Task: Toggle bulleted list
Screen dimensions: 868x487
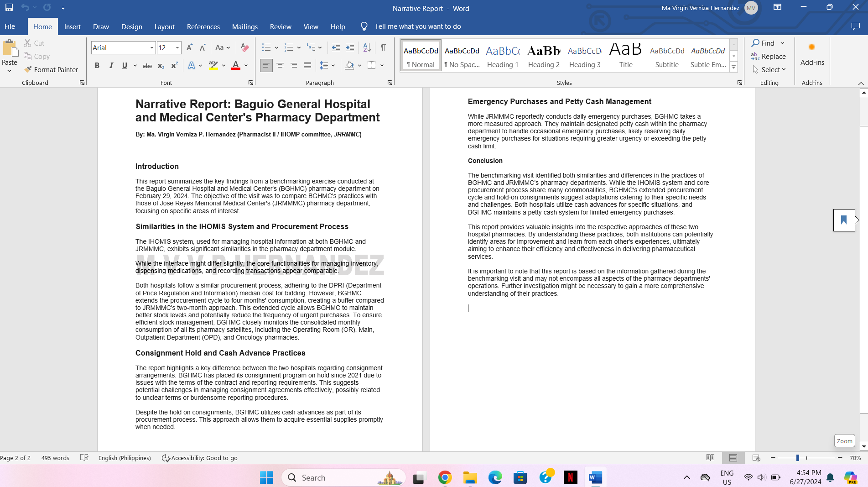Action: coord(266,47)
